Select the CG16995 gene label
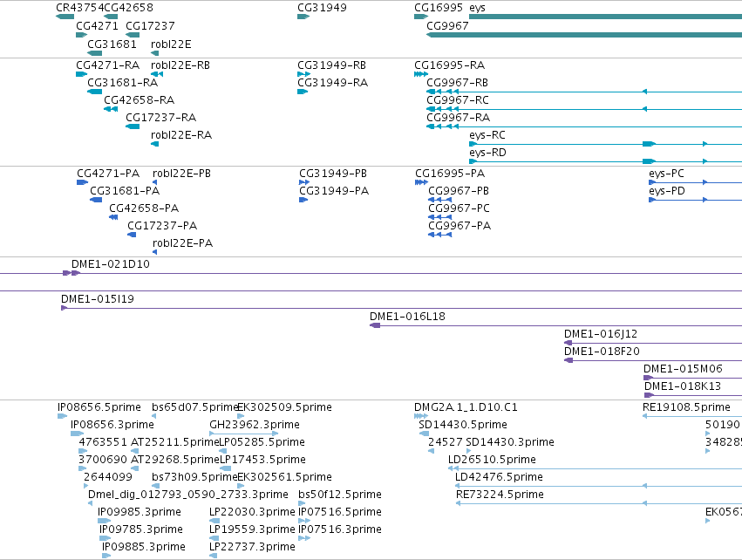Screen dimensions: 742x560 coord(439,8)
